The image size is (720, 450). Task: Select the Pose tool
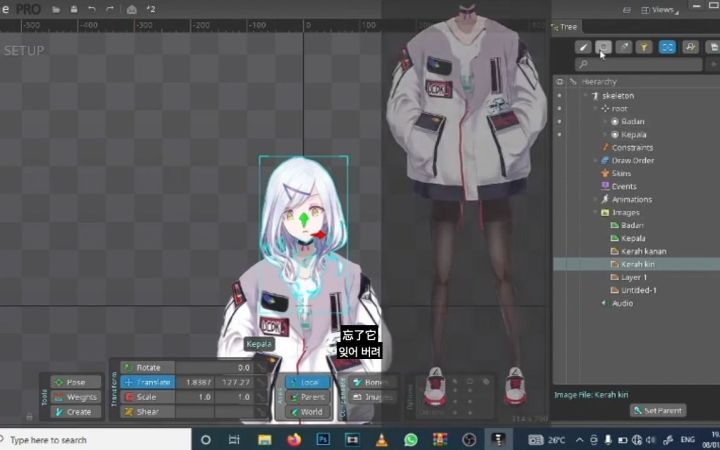76,382
